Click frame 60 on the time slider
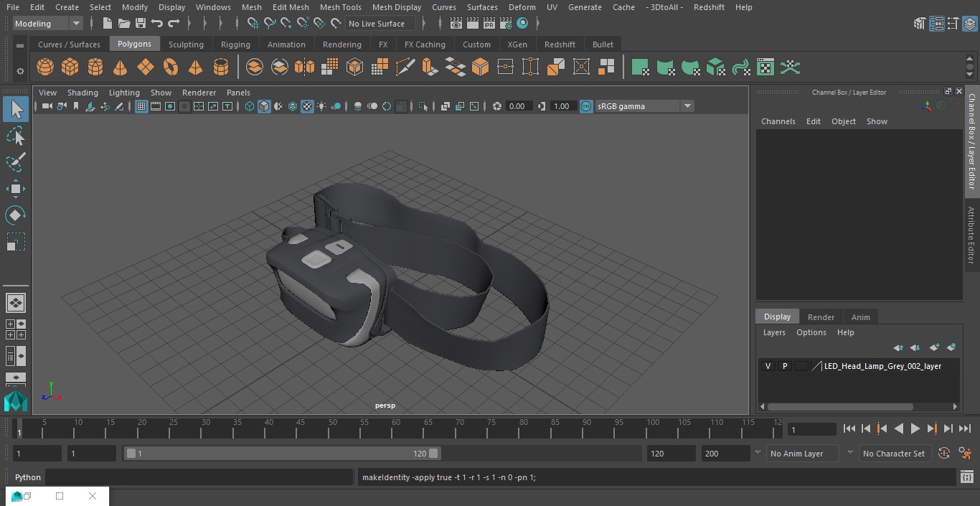Viewport: 980px width, 506px height. tap(396, 428)
